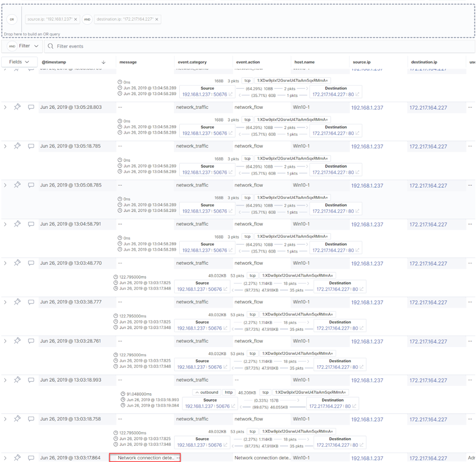The height and width of the screenshot is (462, 476).
Task: Expand the 13:05:08.785 event row
Action: [5, 186]
